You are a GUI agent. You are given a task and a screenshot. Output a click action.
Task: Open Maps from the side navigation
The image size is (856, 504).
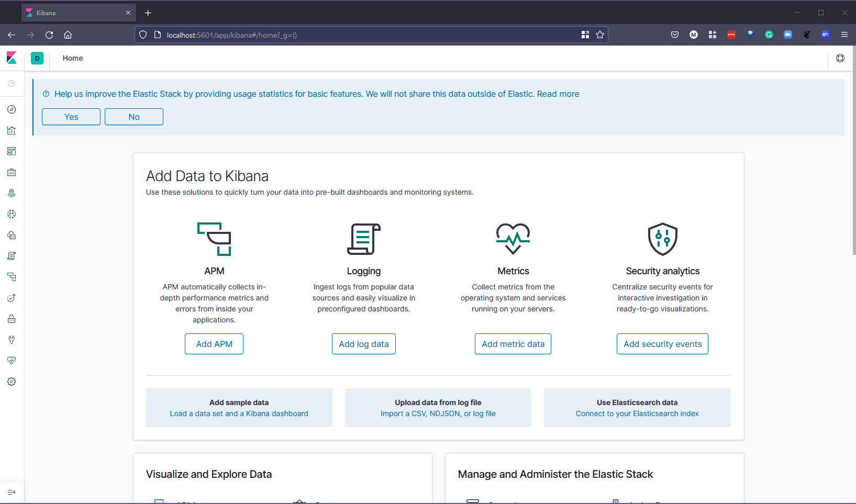click(12, 193)
